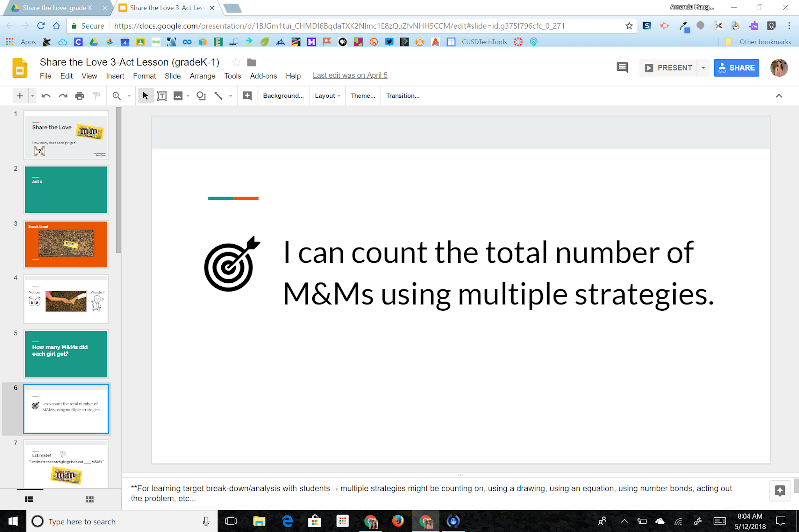Click the Explore button in corner
Screen dimensions: 799x532
pos(780,491)
